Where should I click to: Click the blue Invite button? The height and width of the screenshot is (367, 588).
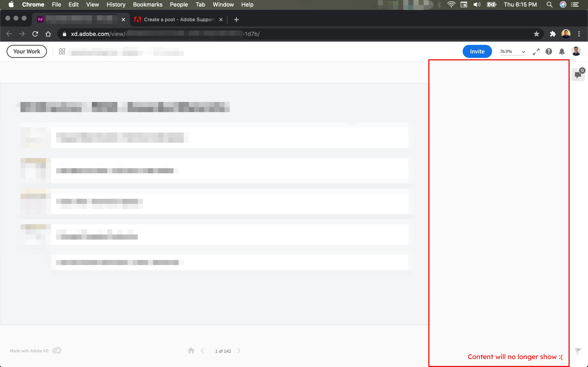click(x=477, y=51)
